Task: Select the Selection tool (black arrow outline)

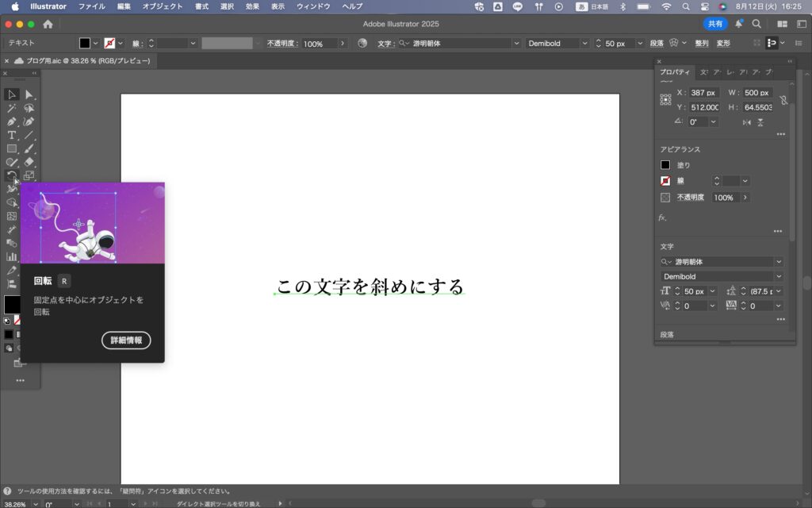Action: point(11,94)
